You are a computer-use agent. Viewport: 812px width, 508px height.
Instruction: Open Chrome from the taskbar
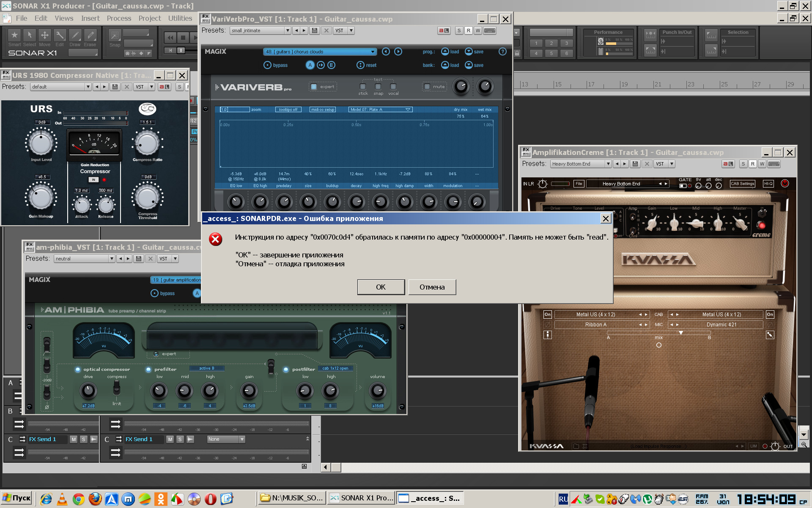tap(78, 499)
